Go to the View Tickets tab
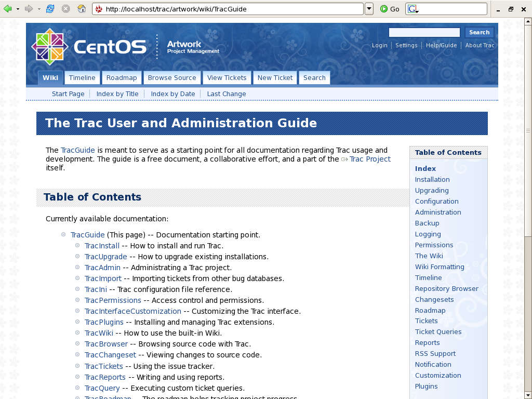The width and height of the screenshot is (532, 399). (x=227, y=78)
